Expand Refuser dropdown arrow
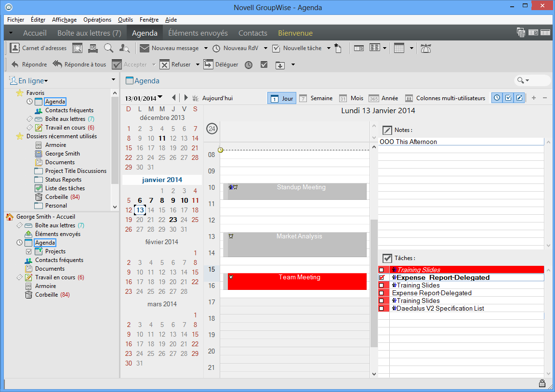Screen dimensions: 555x392 point(198,65)
